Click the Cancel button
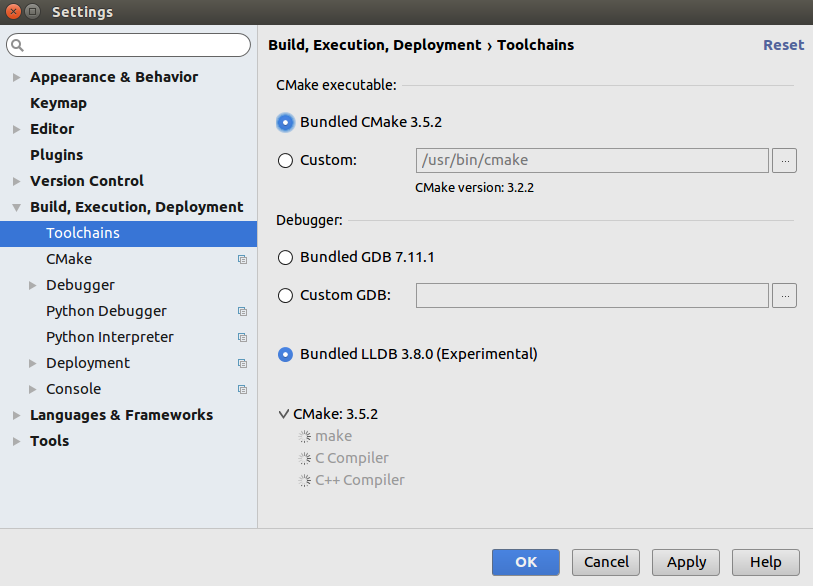The width and height of the screenshot is (813, 586). click(606, 562)
